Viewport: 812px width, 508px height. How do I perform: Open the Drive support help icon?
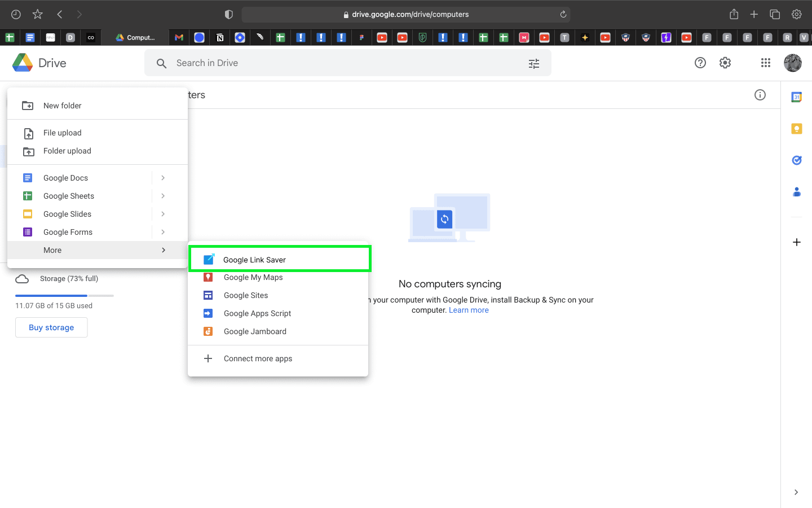click(700, 63)
